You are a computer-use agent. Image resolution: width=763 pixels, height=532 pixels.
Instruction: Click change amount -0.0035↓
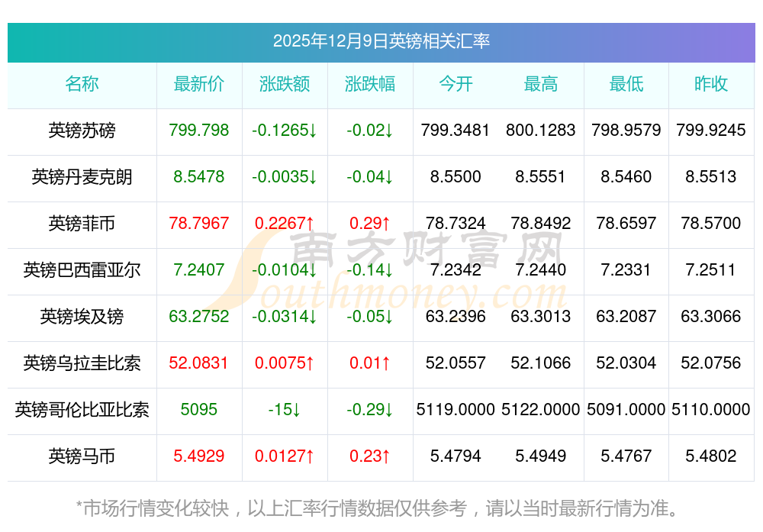[x=285, y=176]
